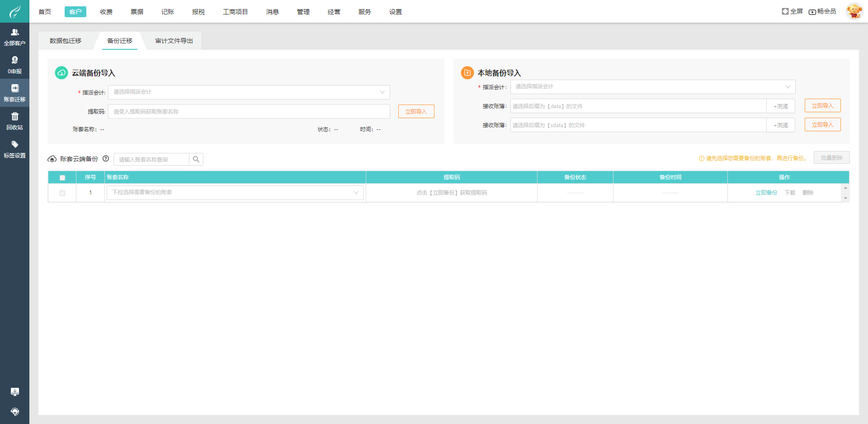This screenshot has height=424, width=868.
Task: Open the 指派会计 dropdown under 本地备份导入
Action: 652,86
